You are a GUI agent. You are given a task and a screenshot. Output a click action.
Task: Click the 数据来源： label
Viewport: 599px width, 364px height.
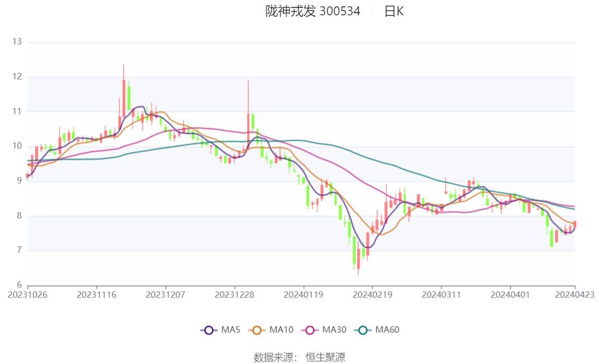click(275, 358)
